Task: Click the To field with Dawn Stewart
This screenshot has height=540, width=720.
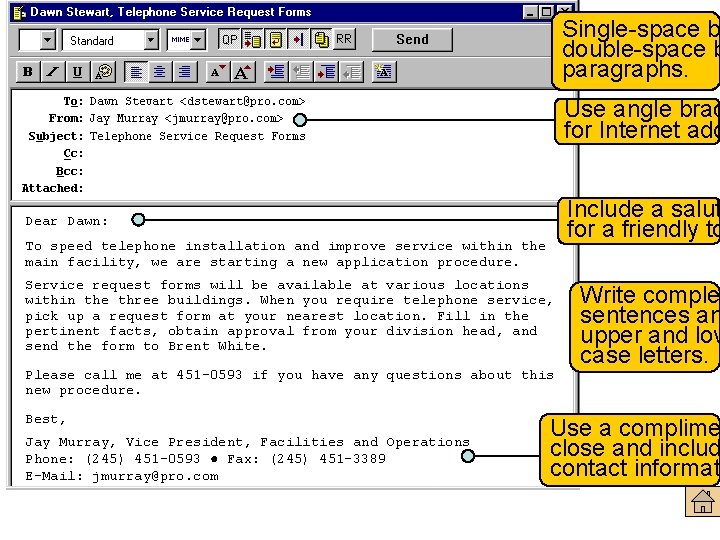Action: click(x=197, y=101)
